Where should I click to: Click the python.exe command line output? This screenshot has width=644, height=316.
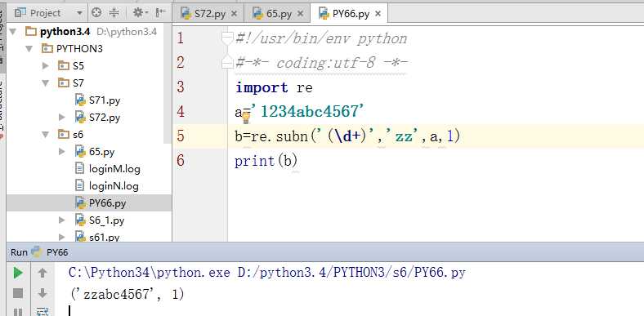[x=267, y=273]
